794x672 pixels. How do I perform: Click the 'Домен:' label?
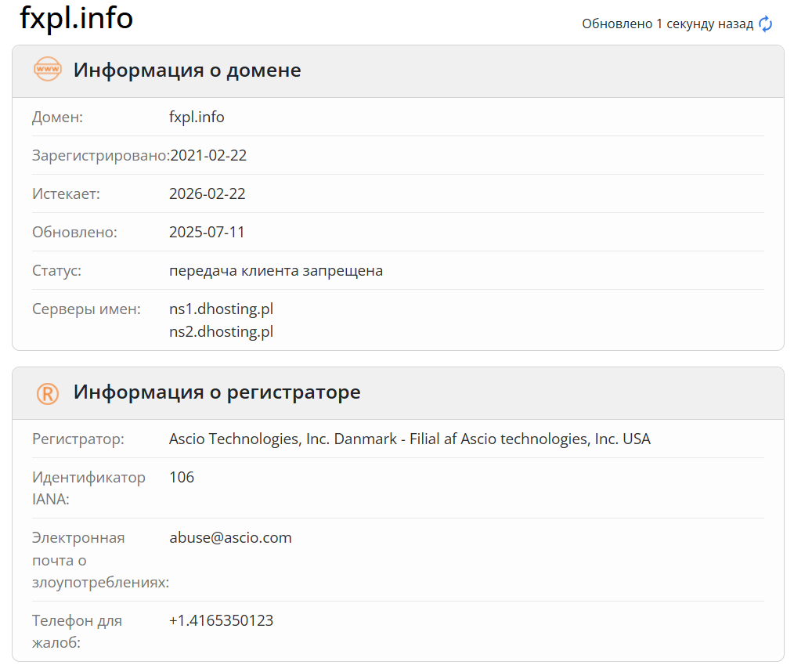click(x=57, y=117)
